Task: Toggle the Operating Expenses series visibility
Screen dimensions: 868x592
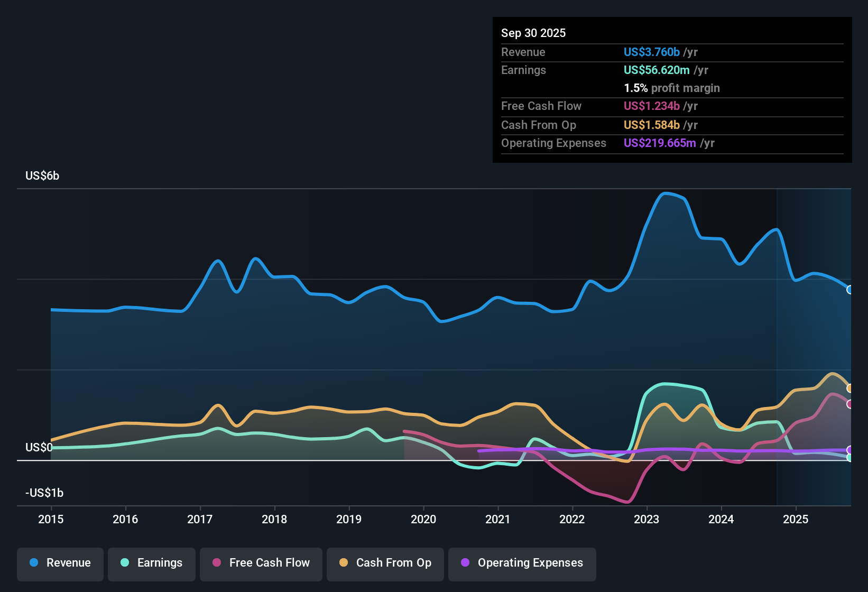Action: [522, 563]
